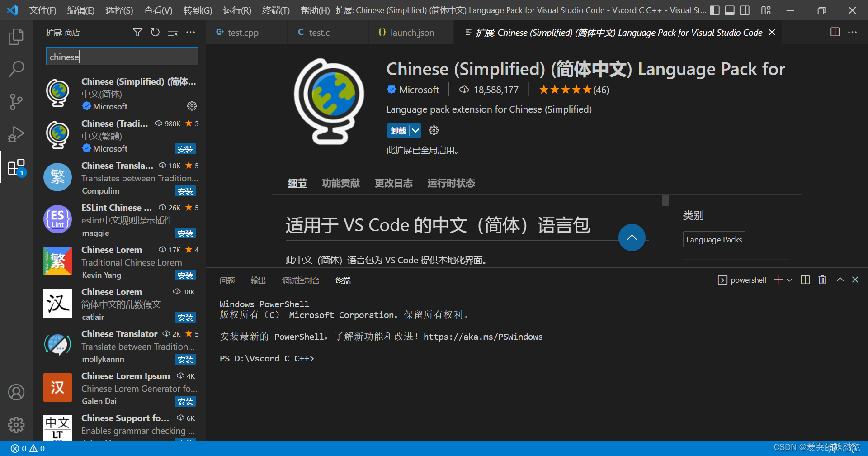
Task: Select the 运行时状态 tab
Action: (451, 183)
